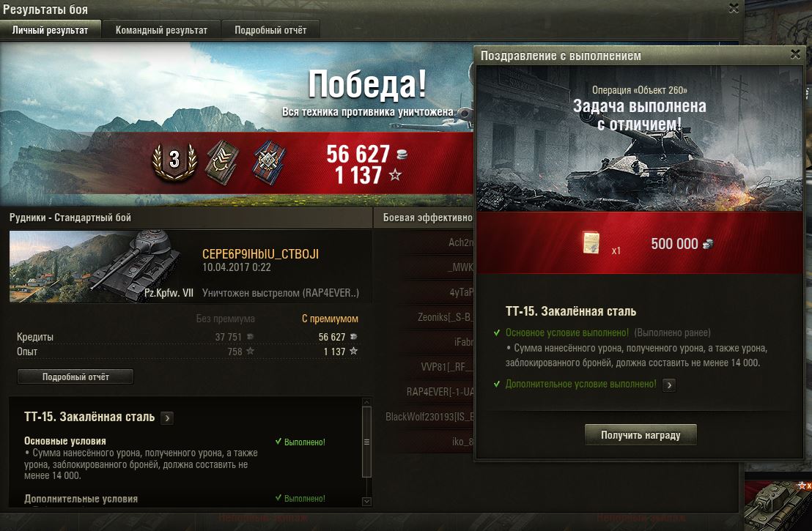Switch to Командный результат tab
Screen dimensions: 812x531
(x=161, y=30)
